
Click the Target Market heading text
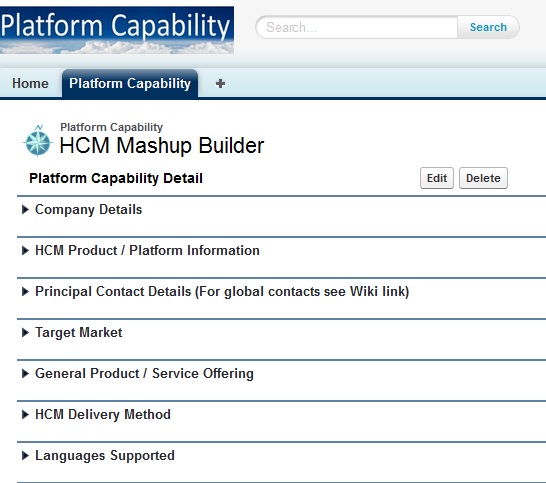point(79,333)
